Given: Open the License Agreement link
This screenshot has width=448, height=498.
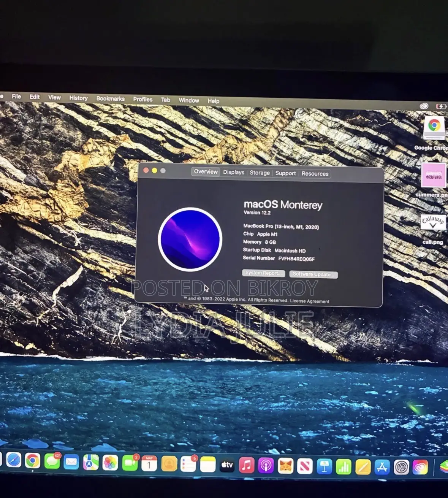Looking at the screenshot, I should pos(310,301).
